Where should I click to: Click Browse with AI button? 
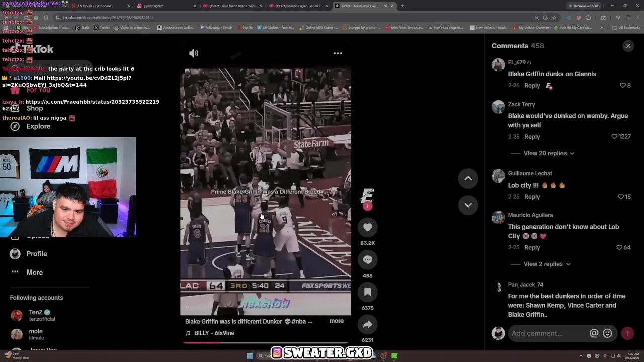584,6
